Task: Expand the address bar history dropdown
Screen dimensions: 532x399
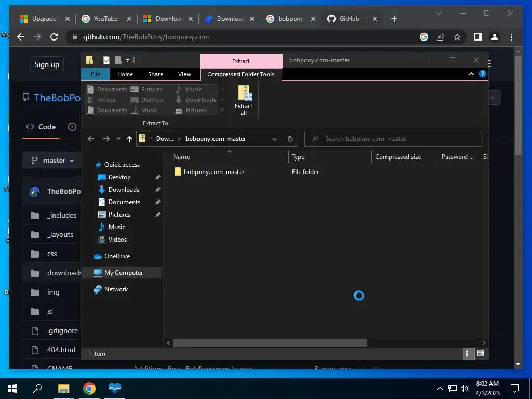Action: (275, 139)
